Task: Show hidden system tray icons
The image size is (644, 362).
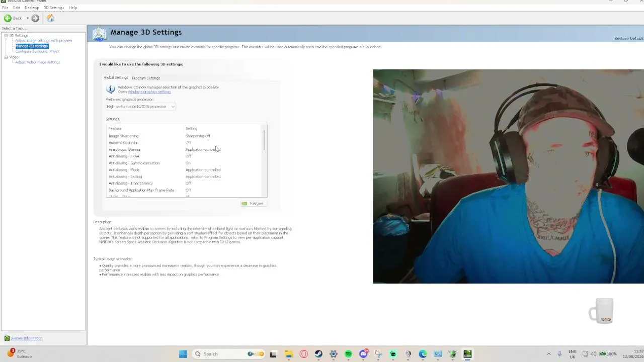Action: point(549,354)
